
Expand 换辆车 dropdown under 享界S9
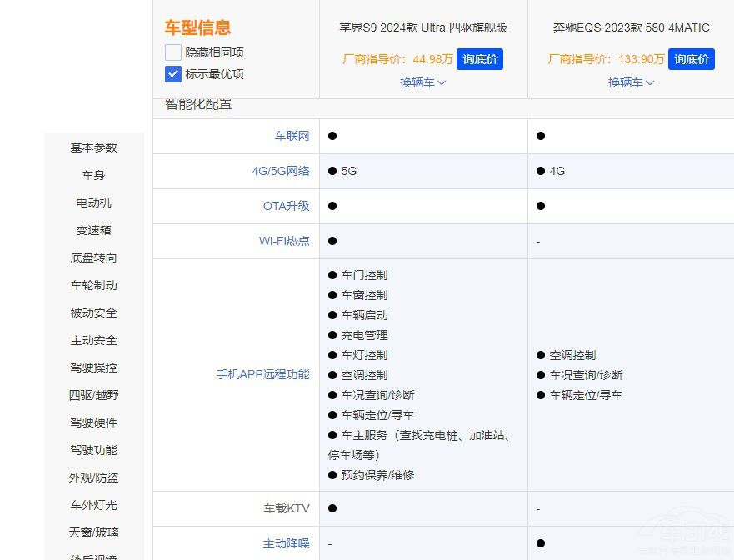pos(422,82)
